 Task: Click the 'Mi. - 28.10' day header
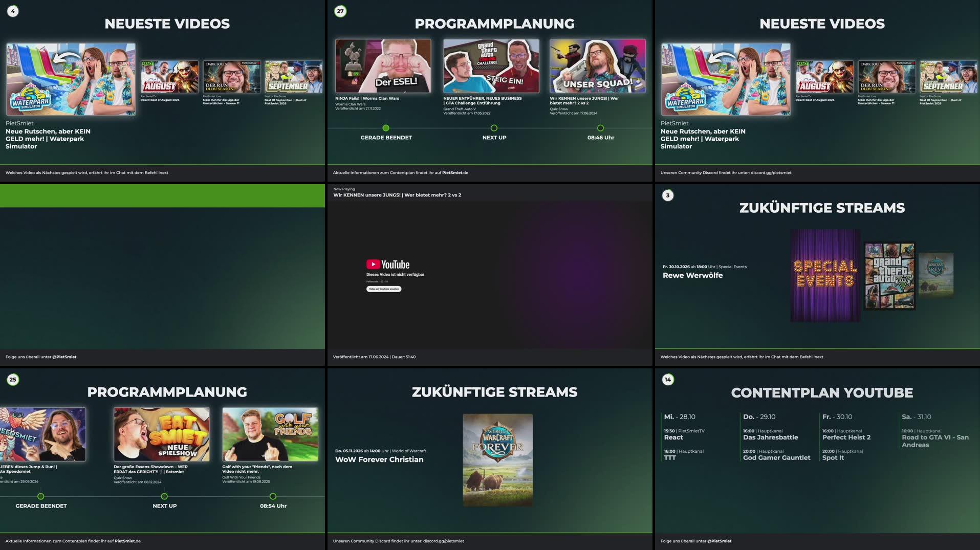pyautogui.click(x=679, y=417)
